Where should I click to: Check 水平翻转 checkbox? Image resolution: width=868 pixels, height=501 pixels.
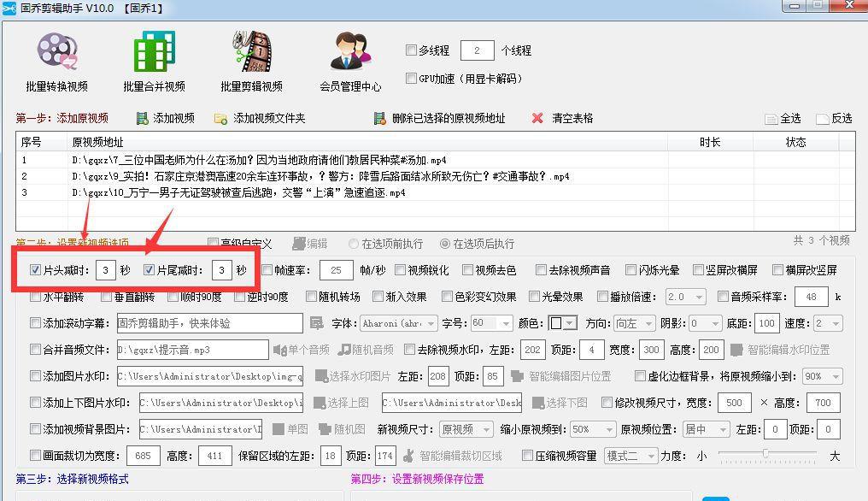pos(35,297)
